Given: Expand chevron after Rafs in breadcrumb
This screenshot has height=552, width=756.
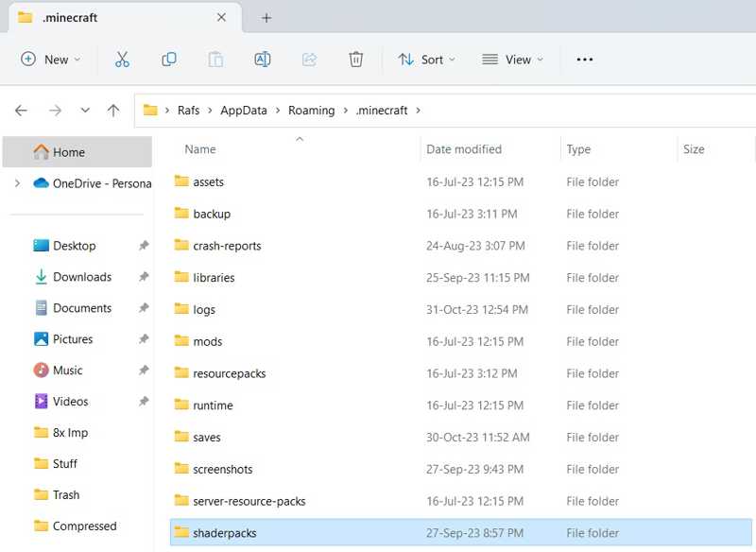Looking at the screenshot, I should pos(210,111).
